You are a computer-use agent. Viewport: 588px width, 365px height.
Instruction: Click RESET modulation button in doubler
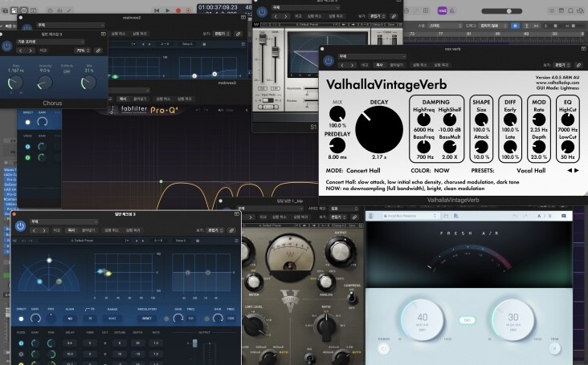(147, 318)
